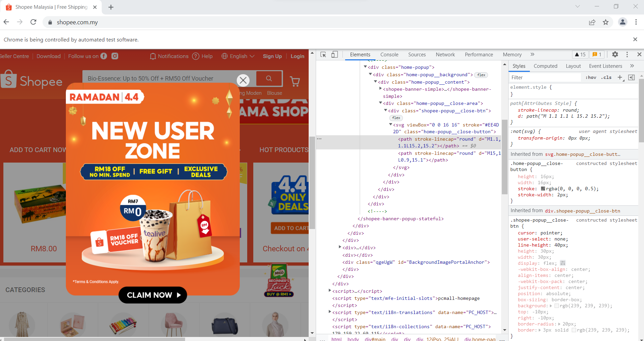The width and height of the screenshot is (644, 341).
Task: Open DevTools settings gear
Action: pos(615,54)
